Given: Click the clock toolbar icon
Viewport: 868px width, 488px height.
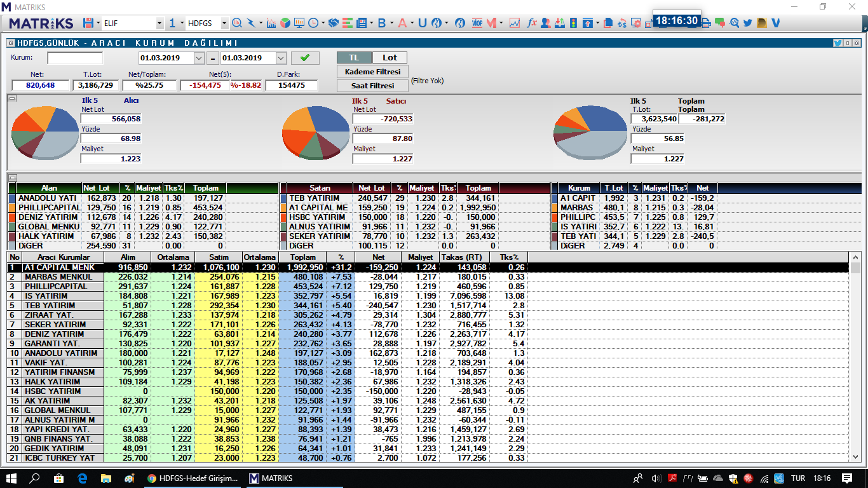Looking at the screenshot, I should tap(313, 24).
